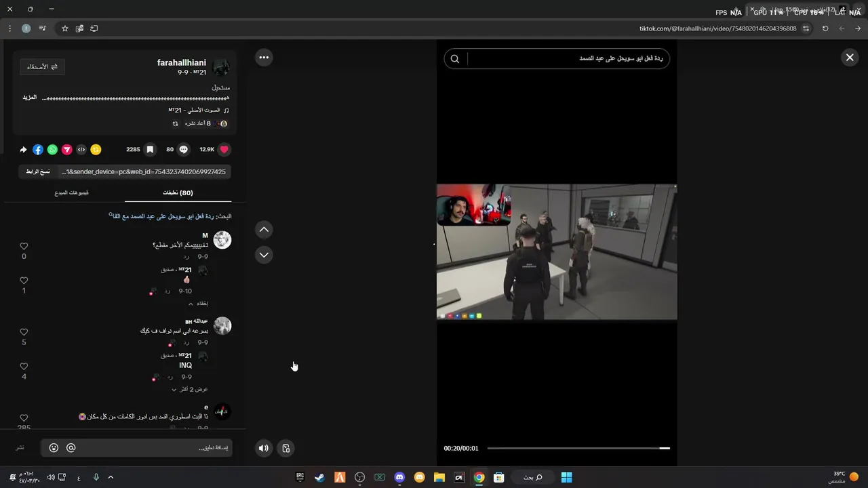Click the browser reload icon
The width and height of the screenshot is (868, 488).
[x=825, y=28]
